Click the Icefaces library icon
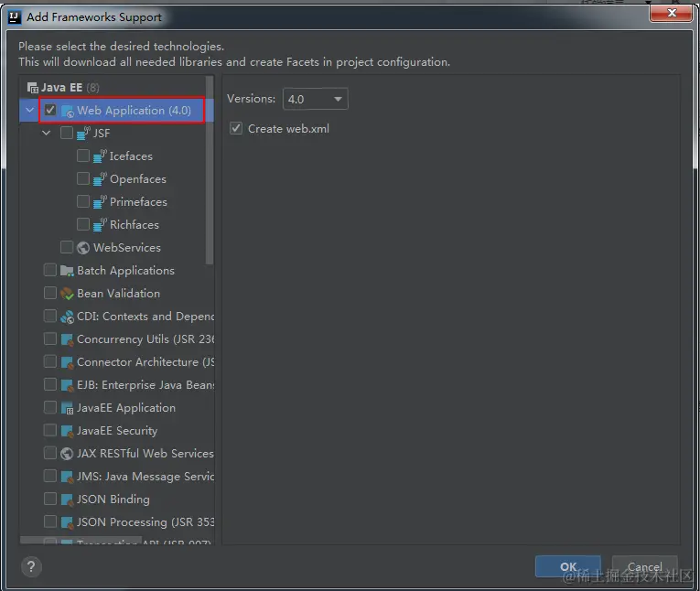The image size is (700, 591). (x=100, y=156)
